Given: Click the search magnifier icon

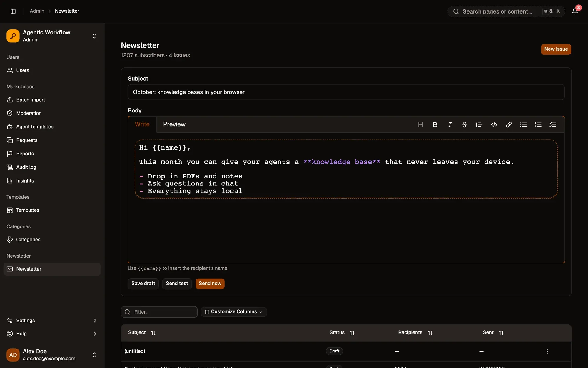Looking at the screenshot, I should pos(456,11).
